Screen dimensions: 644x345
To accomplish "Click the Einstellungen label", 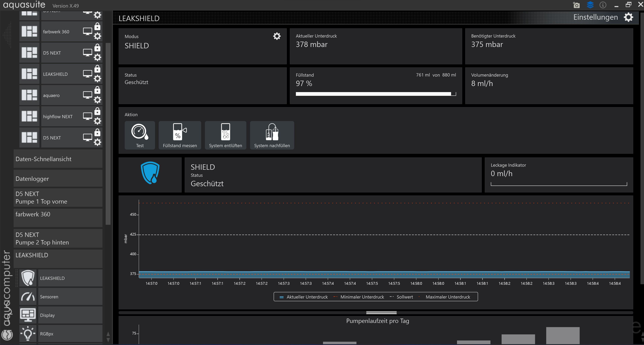I will (595, 17).
